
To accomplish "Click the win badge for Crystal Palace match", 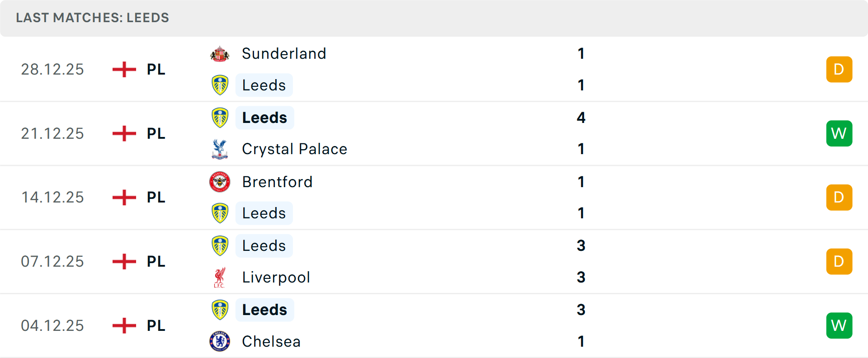I will pos(839,133).
